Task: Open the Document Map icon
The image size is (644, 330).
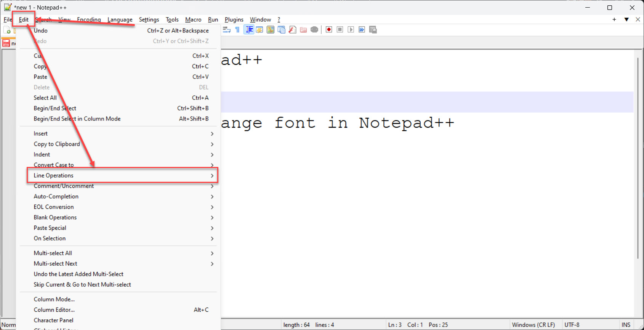Action: (271, 30)
